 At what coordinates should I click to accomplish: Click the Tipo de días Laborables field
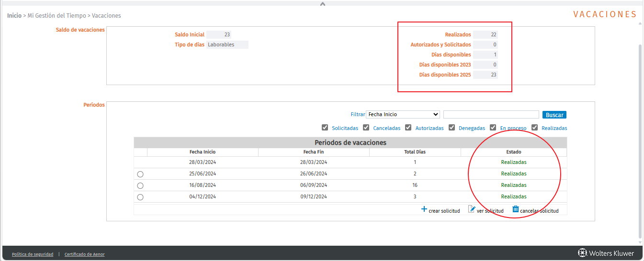coord(227,44)
